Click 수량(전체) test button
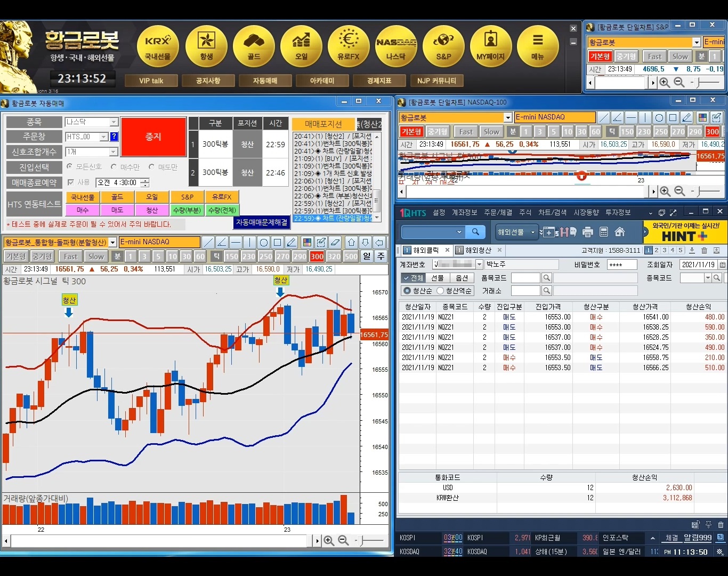The width and height of the screenshot is (728, 576). pyautogui.click(x=222, y=210)
